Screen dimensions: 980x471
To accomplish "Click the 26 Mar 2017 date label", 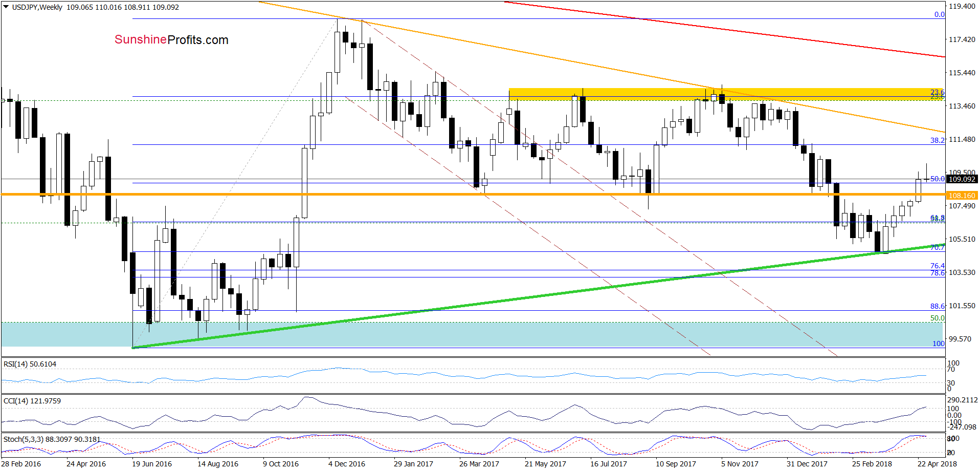I will [479, 464].
